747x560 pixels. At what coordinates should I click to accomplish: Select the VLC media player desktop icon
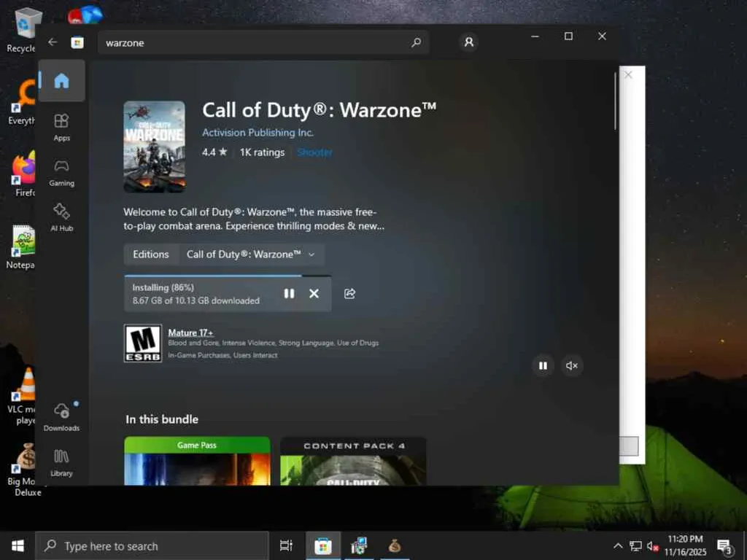[22, 396]
